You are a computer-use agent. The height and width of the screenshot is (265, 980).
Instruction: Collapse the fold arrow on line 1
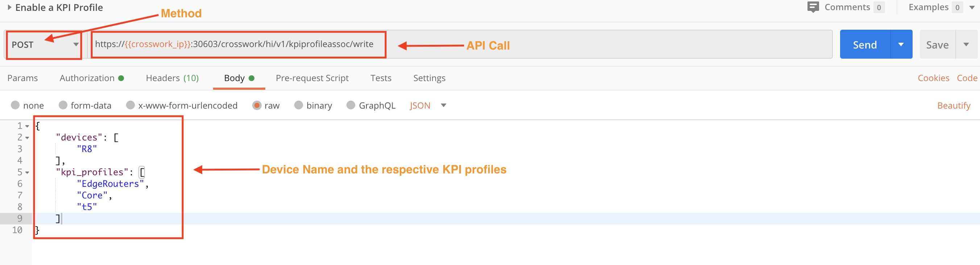[28, 126]
